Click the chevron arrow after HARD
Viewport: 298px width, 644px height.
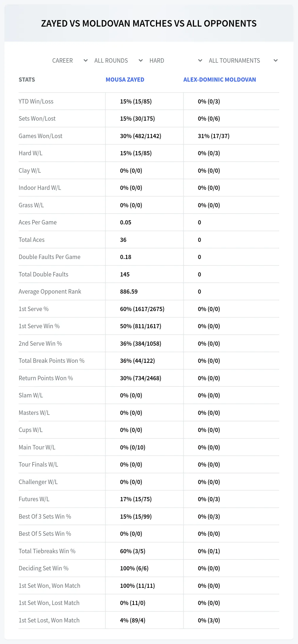pos(200,61)
